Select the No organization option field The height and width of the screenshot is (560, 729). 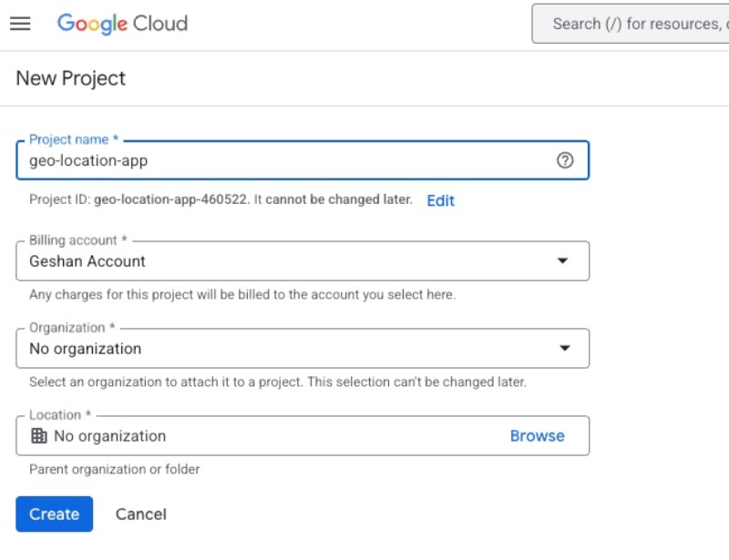pos(273,348)
